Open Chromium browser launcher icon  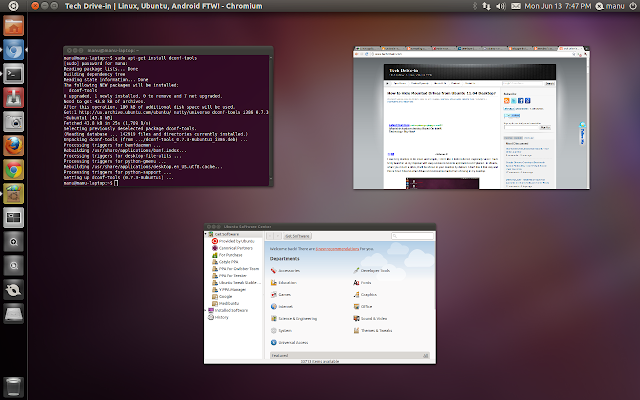click(x=13, y=50)
